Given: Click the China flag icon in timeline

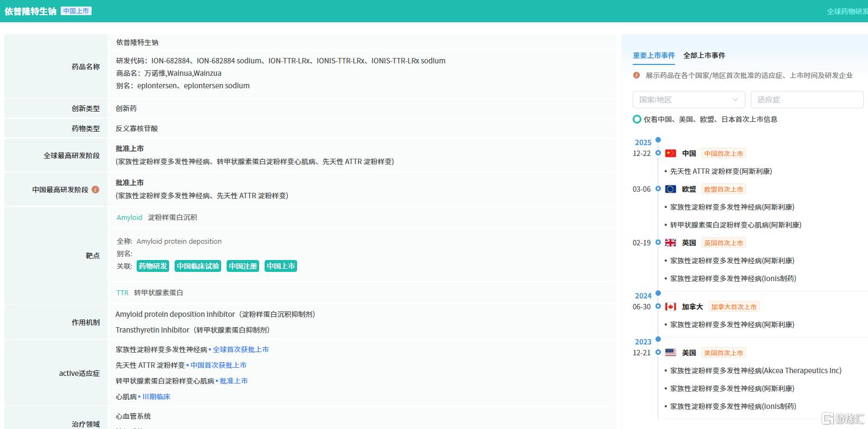Looking at the screenshot, I should point(671,153).
